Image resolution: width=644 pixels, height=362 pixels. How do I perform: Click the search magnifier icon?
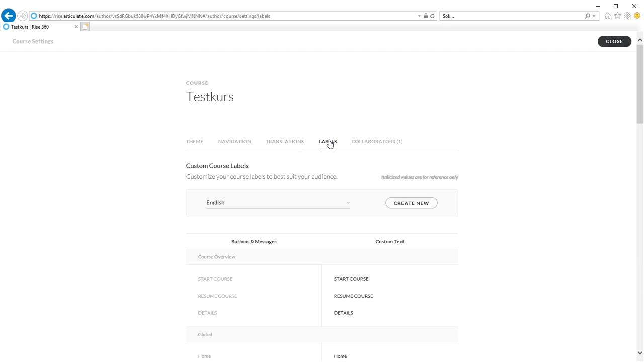(587, 16)
